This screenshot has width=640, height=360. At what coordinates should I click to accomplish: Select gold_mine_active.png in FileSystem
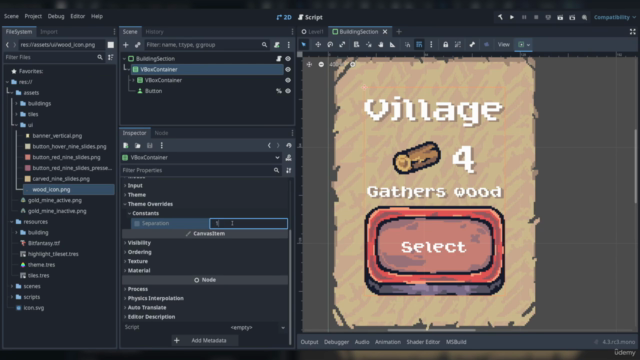pyautogui.click(x=54, y=200)
